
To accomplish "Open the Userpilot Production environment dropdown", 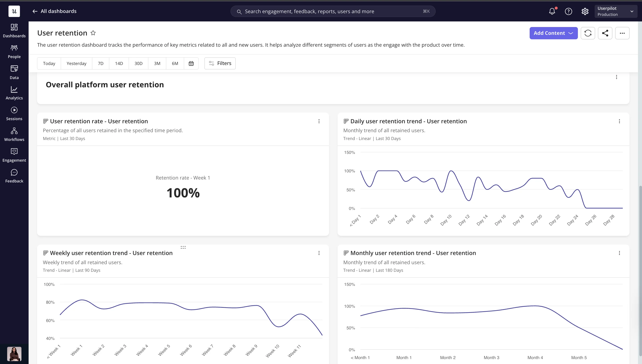I will [615, 11].
